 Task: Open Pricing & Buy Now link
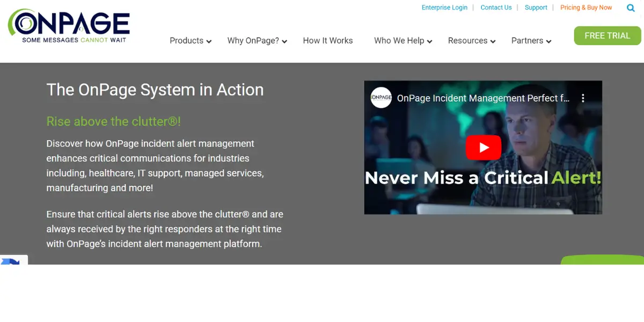[x=586, y=8]
